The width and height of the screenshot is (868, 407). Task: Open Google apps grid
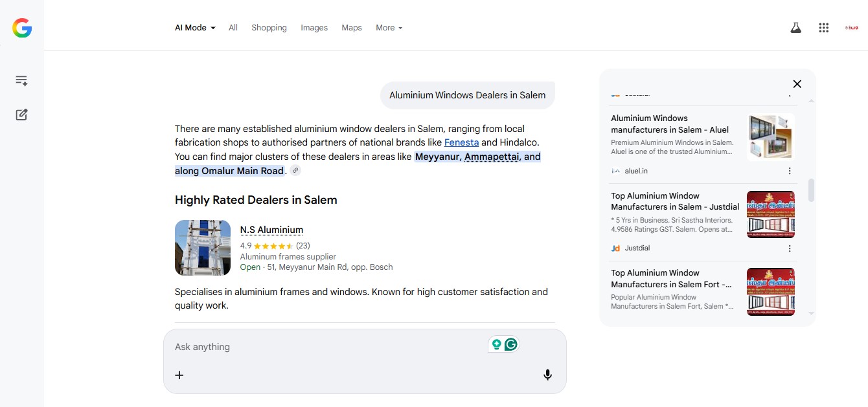(824, 28)
